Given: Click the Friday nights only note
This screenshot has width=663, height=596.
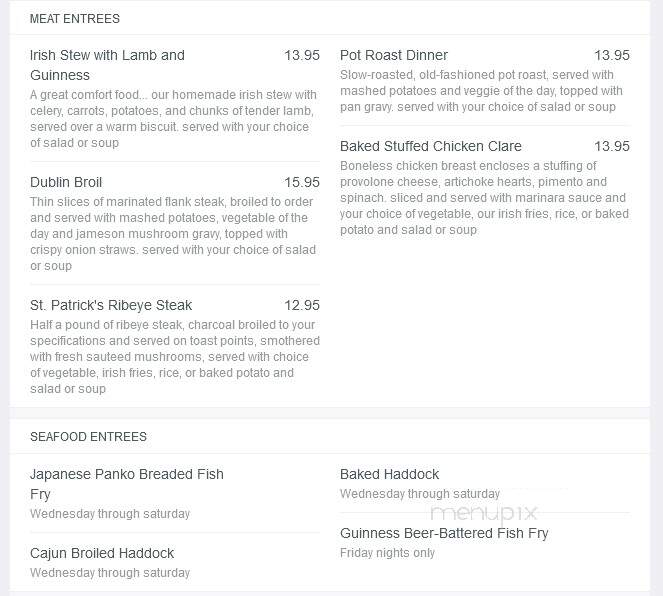Looking at the screenshot, I should [387, 553].
